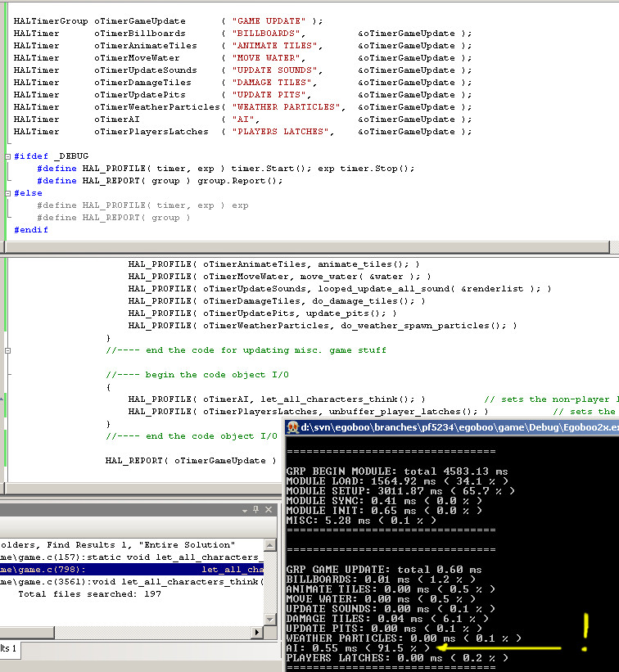The width and height of the screenshot is (619, 672).
Task: Click unbuffer_player_latches() call
Action: [404, 412]
